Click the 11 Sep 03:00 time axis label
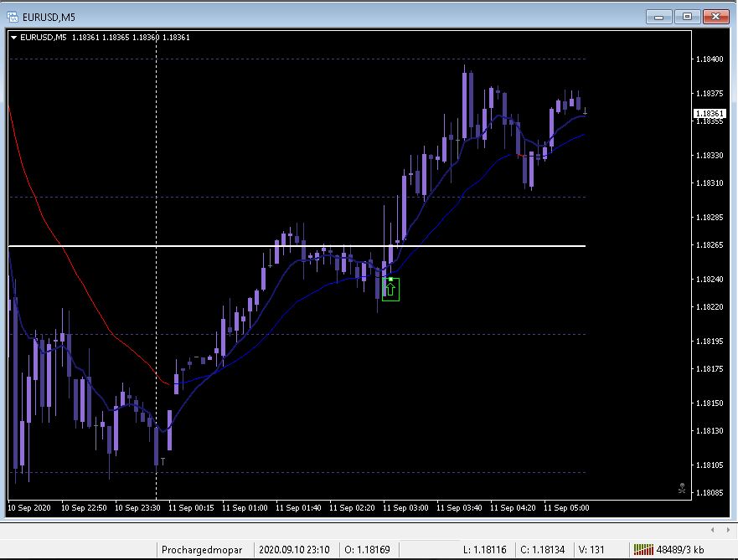This screenshot has width=738, height=560. [405, 508]
